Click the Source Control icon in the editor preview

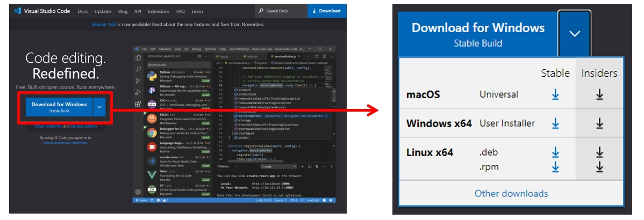pos(138,80)
